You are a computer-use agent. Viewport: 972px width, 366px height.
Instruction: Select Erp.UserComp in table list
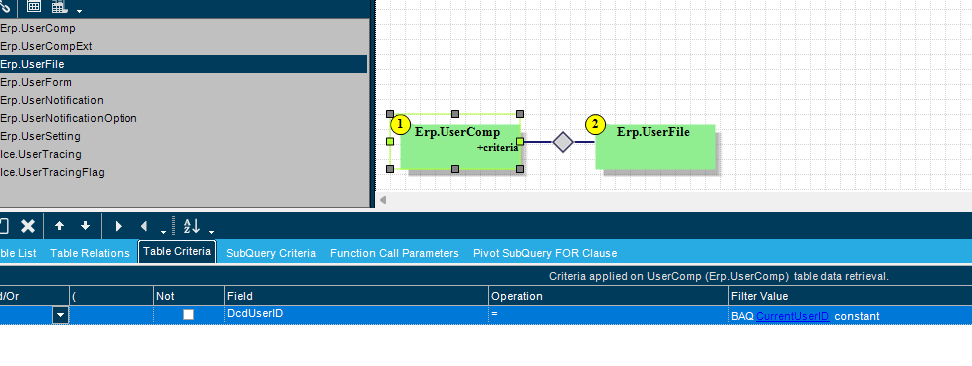[x=183, y=28]
